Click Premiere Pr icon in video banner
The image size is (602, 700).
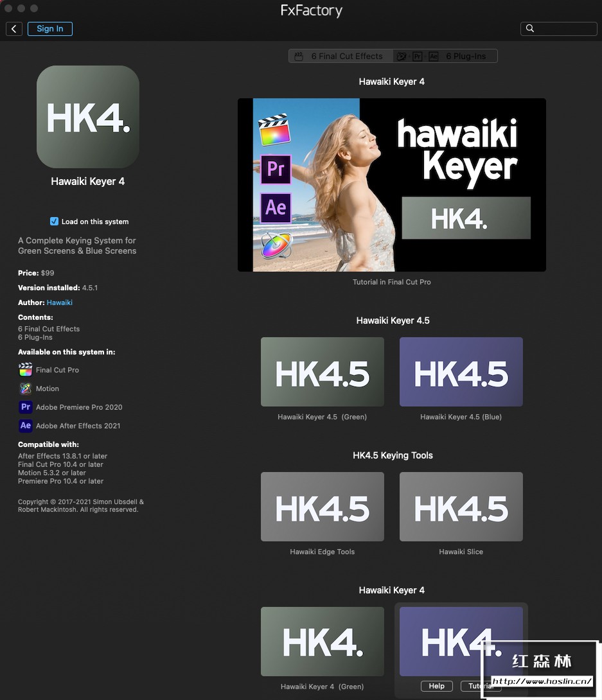(x=276, y=169)
